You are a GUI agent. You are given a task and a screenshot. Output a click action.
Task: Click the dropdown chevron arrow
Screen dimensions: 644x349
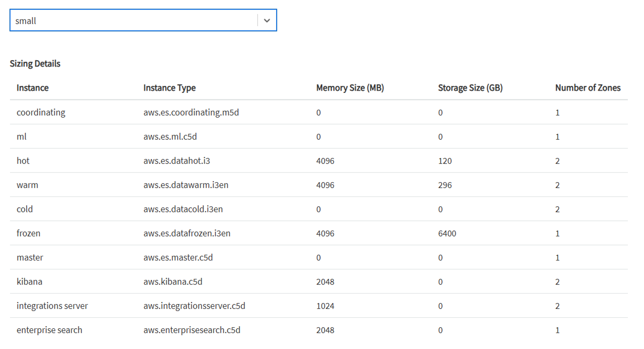click(267, 20)
